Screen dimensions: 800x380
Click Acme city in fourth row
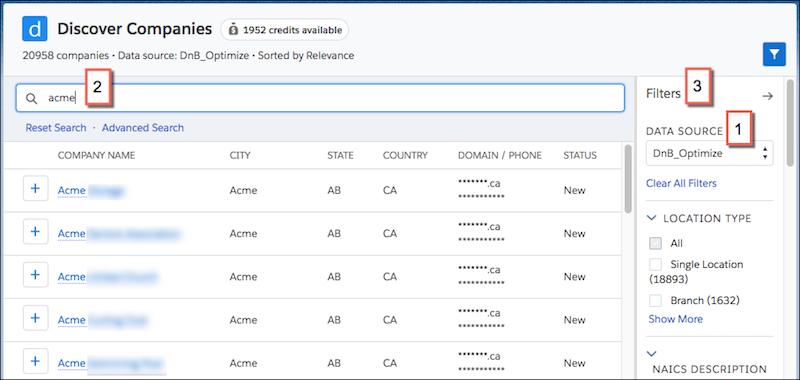(243, 320)
